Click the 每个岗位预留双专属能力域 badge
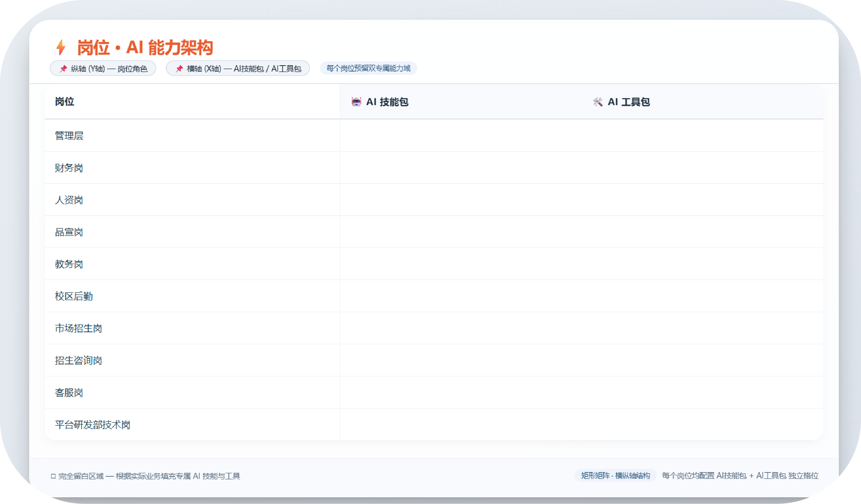Viewport: 861px width, 504px height. (x=368, y=68)
